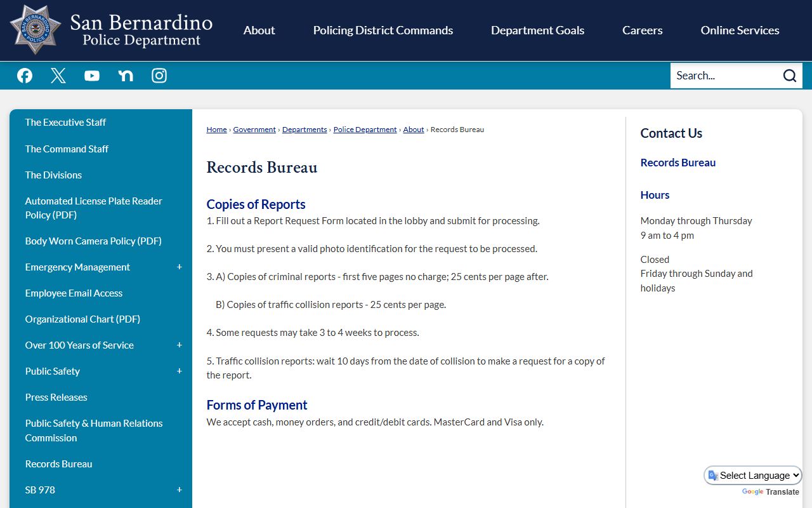The width and height of the screenshot is (812, 508).
Task: Open The Divisions sidebar link
Action: click(x=53, y=175)
